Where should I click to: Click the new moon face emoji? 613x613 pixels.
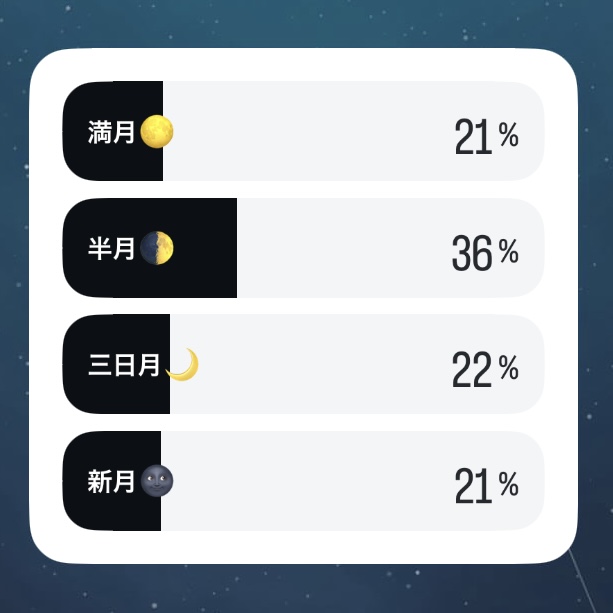(x=156, y=481)
